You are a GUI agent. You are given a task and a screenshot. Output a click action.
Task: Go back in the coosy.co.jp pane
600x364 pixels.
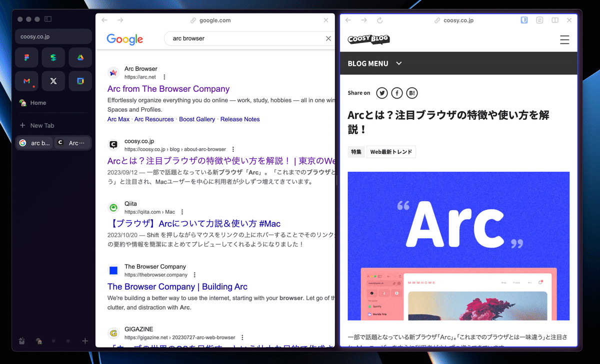click(348, 20)
